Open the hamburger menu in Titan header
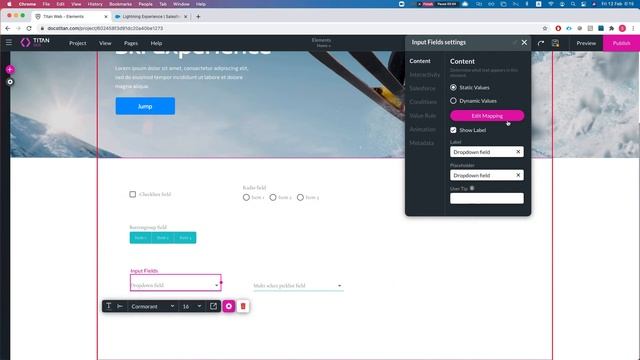Viewport: 640px width, 360px height. 9,42
